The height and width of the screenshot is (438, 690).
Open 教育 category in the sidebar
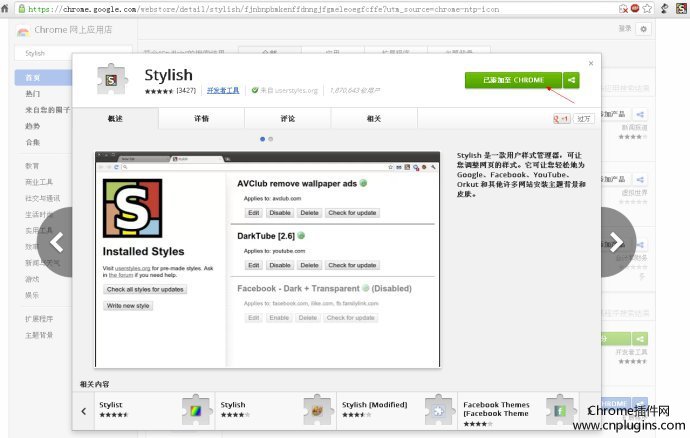32,166
